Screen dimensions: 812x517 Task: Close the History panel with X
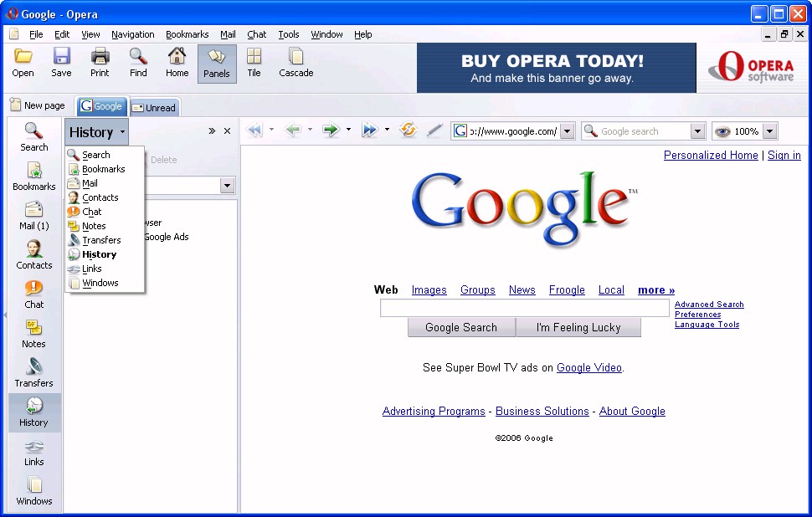(x=227, y=131)
